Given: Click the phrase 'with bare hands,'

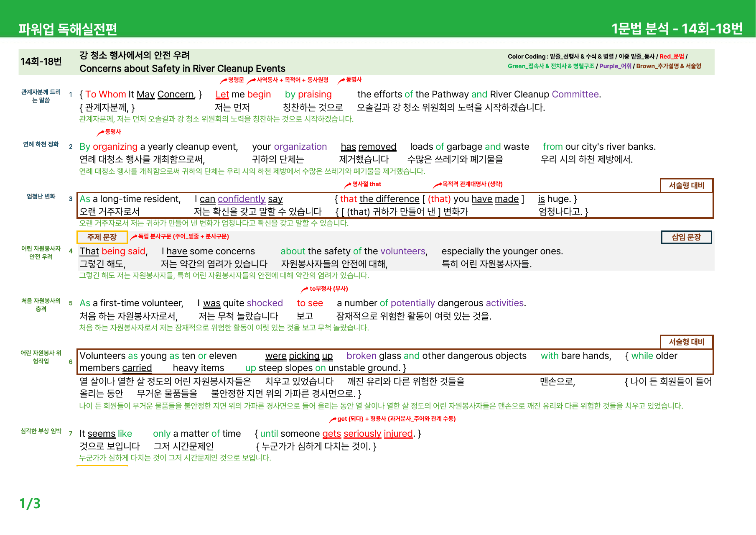Looking at the screenshot, I should (576, 356).
